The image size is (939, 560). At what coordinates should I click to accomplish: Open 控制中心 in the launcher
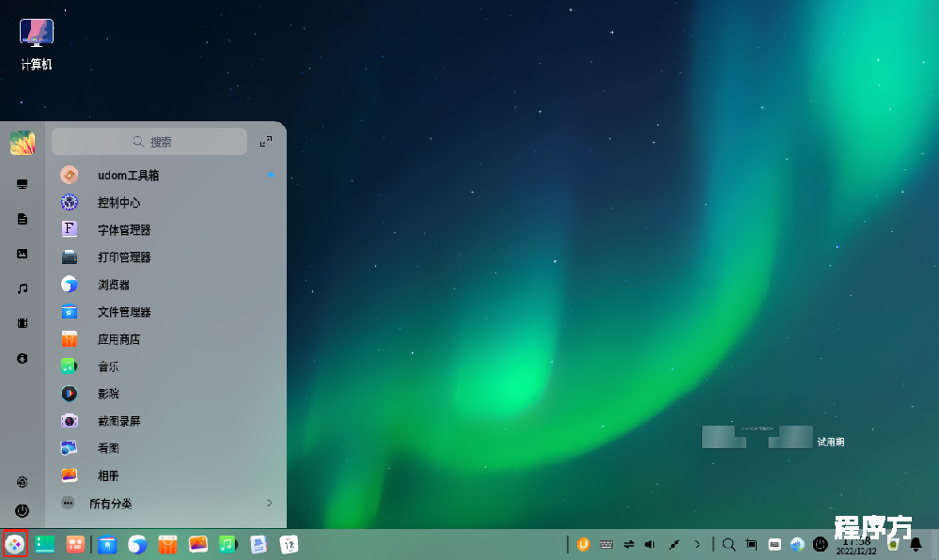point(165,202)
